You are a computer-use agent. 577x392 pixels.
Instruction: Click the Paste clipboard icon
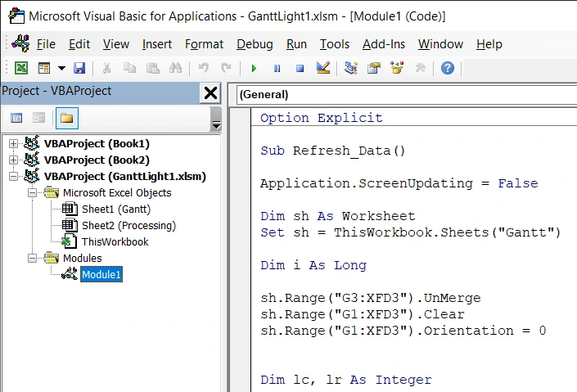pyautogui.click(x=153, y=68)
